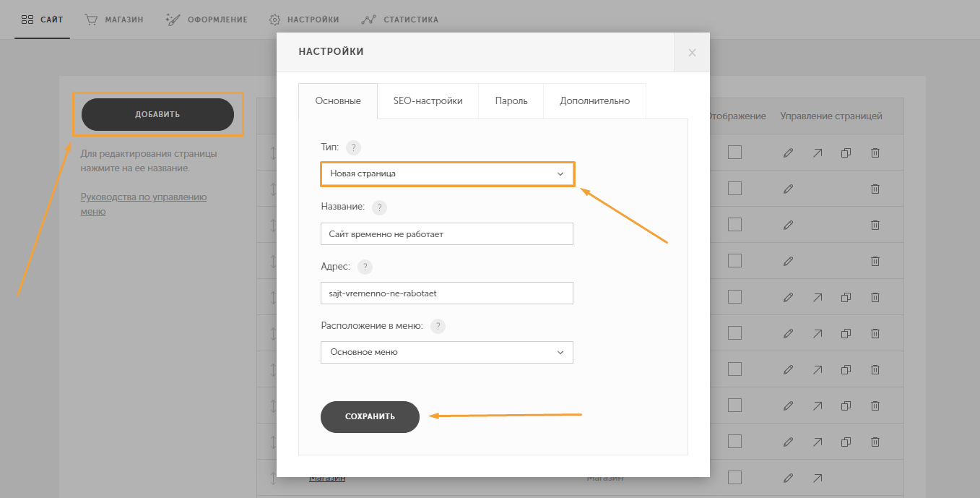This screenshot has height=498, width=980.
Task: Click the help icon next to Адрес
Action: tap(365, 267)
